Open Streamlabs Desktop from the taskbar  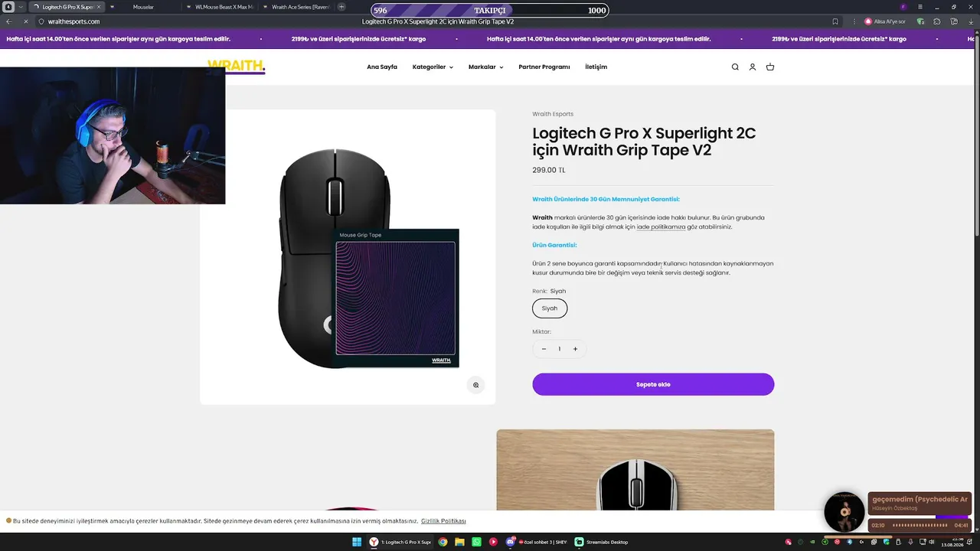tap(602, 542)
